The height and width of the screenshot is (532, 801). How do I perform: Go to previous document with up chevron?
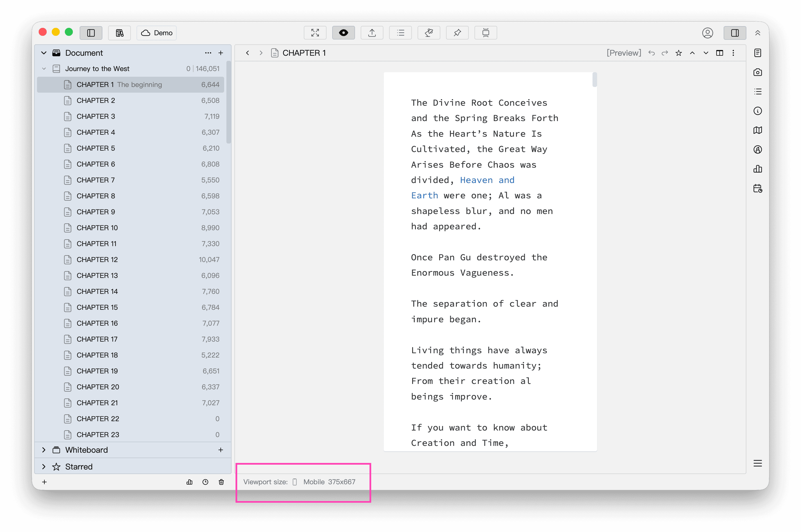(692, 53)
